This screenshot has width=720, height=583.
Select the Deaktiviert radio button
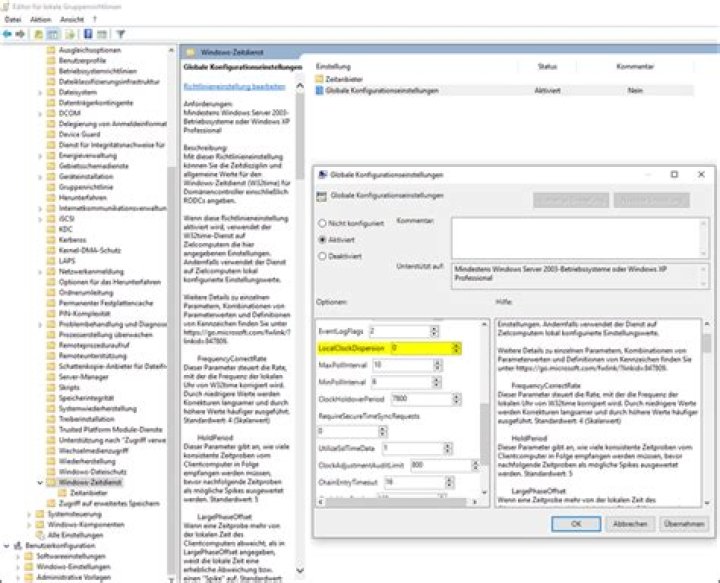pos(322,256)
